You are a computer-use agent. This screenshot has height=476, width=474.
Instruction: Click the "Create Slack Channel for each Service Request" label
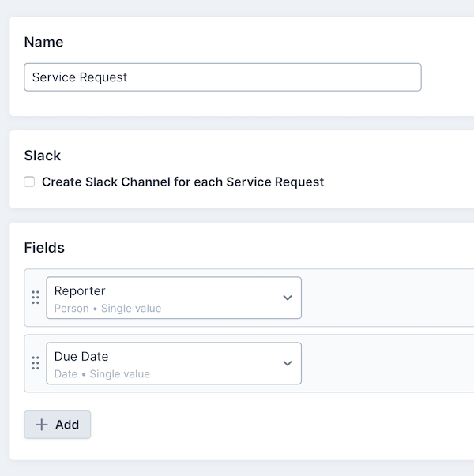pyautogui.click(x=182, y=182)
